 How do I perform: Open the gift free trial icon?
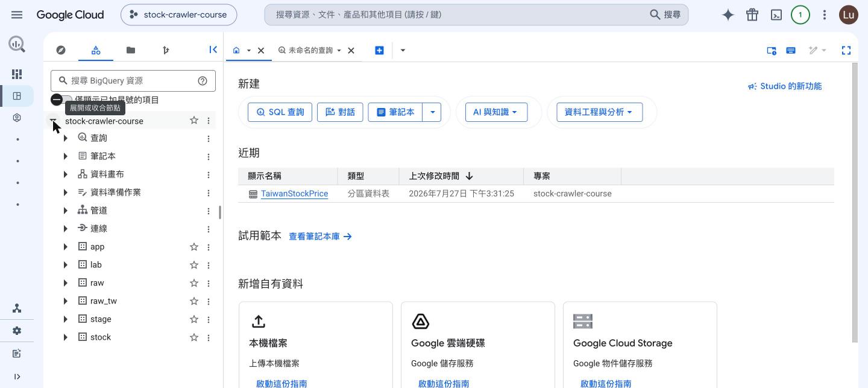click(x=752, y=14)
